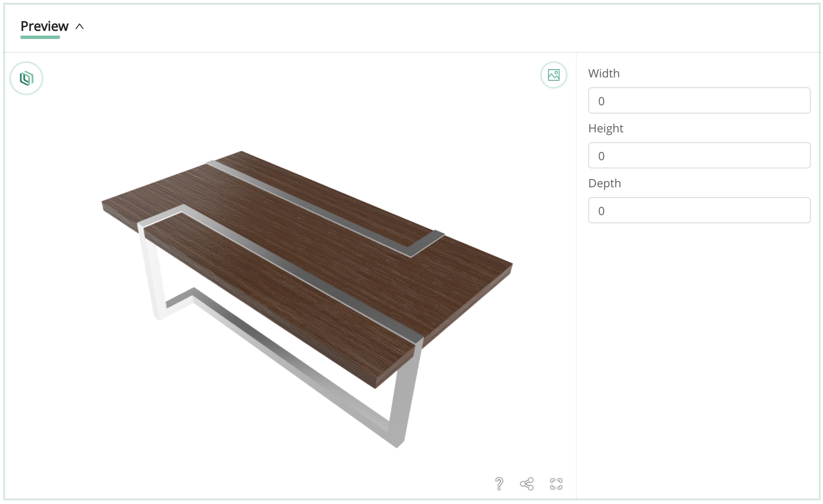823x504 pixels.
Task: Click the Width label text
Action: (604, 74)
